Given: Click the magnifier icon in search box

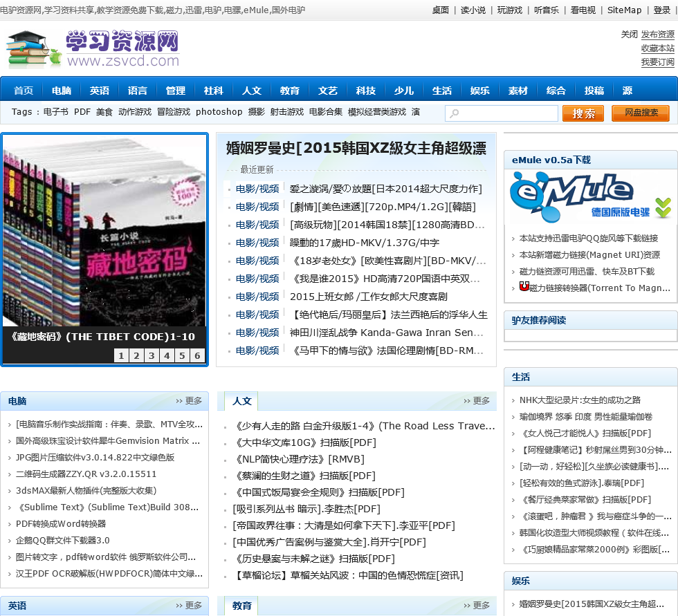Looking at the screenshot, I should click(x=454, y=114).
